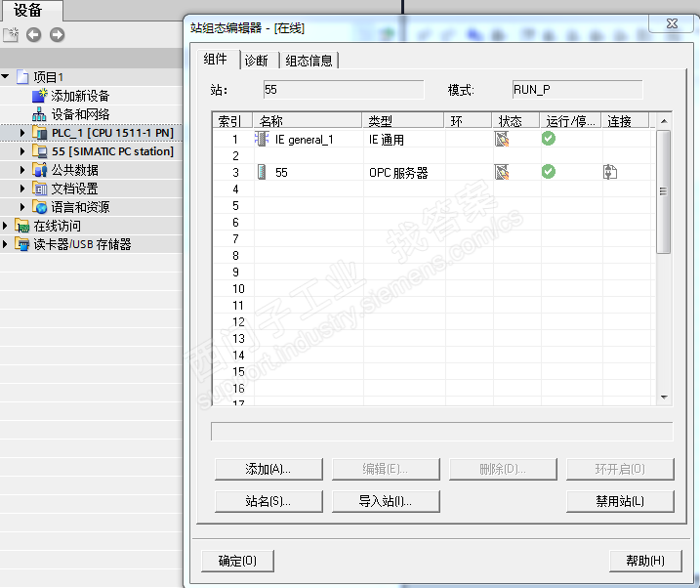Expand the 文档设置 node
The image size is (700, 588).
(x=22, y=189)
